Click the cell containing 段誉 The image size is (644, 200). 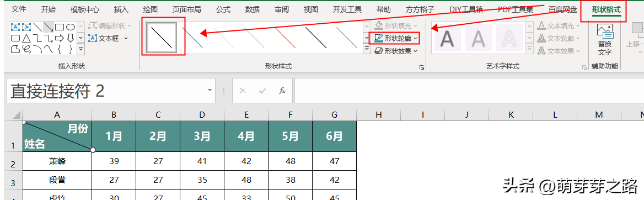(x=57, y=180)
